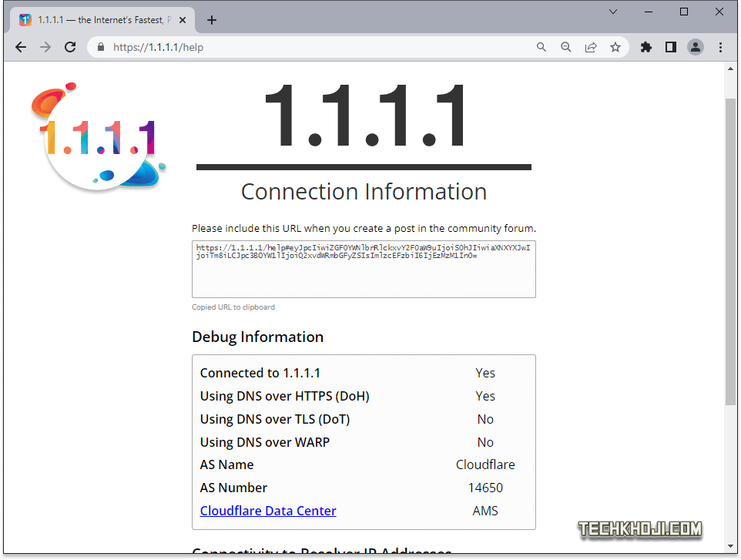This screenshot has width=741, height=560.
Task: Click the search magnifier in address bar
Action: point(541,47)
